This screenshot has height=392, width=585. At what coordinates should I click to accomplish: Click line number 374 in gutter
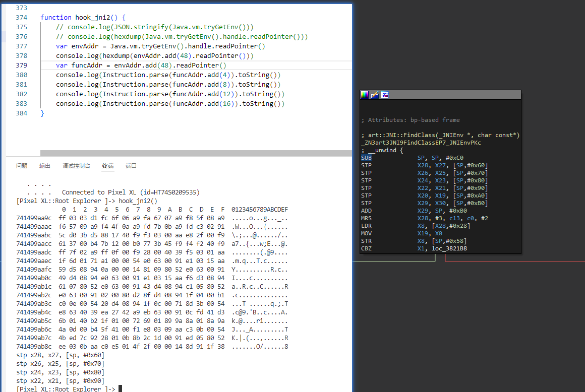point(22,17)
